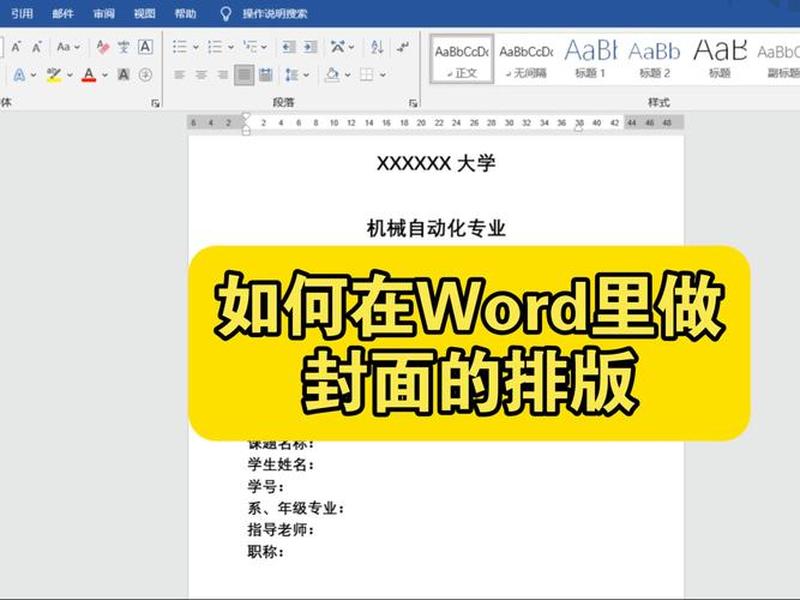Open the Font dialog launcher
The image size is (800, 600).
155,104
